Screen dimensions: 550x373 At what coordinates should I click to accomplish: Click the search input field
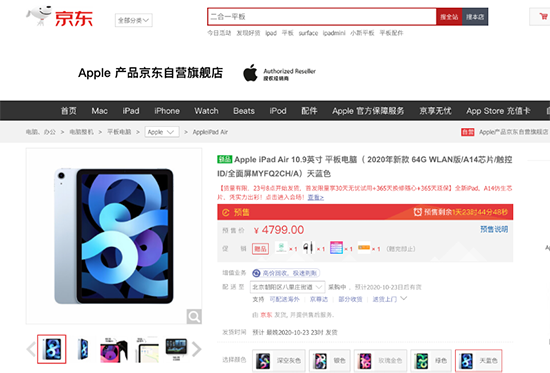pyautogui.click(x=322, y=17)
